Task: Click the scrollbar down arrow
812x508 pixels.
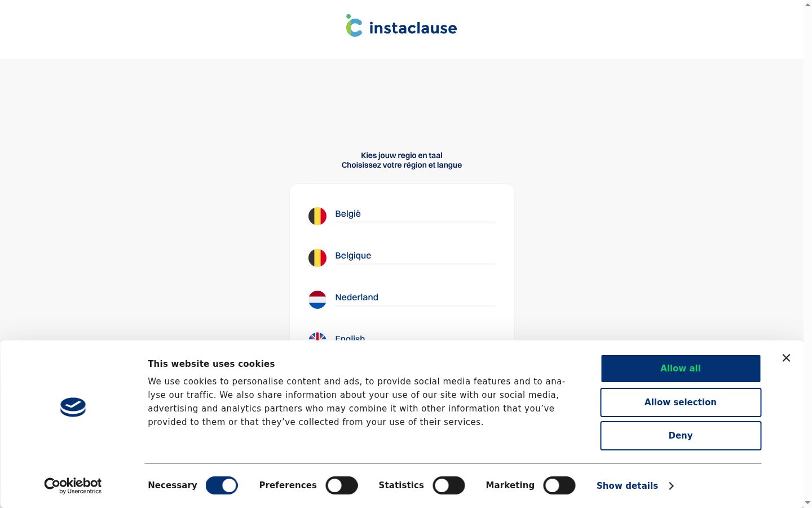Action: [x=807, y=503]
